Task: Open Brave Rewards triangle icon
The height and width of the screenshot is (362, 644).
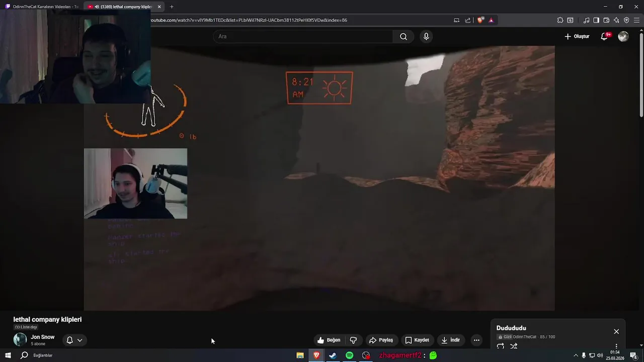Action: click(x=491, y=20)
